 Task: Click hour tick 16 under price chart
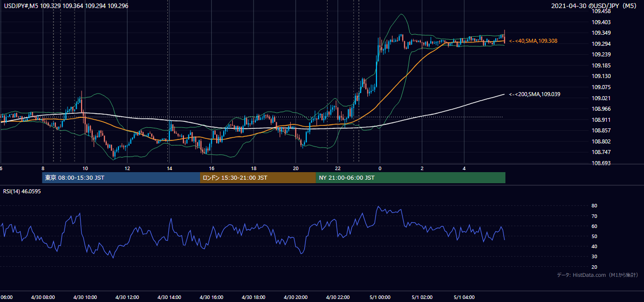[x=212, y=169]
